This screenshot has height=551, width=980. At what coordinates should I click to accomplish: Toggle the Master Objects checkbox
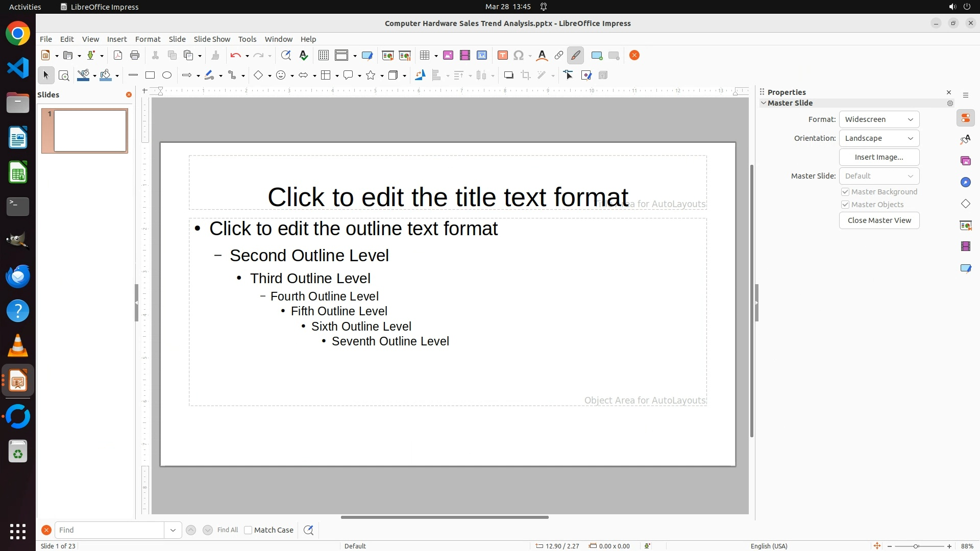[845, 205]
